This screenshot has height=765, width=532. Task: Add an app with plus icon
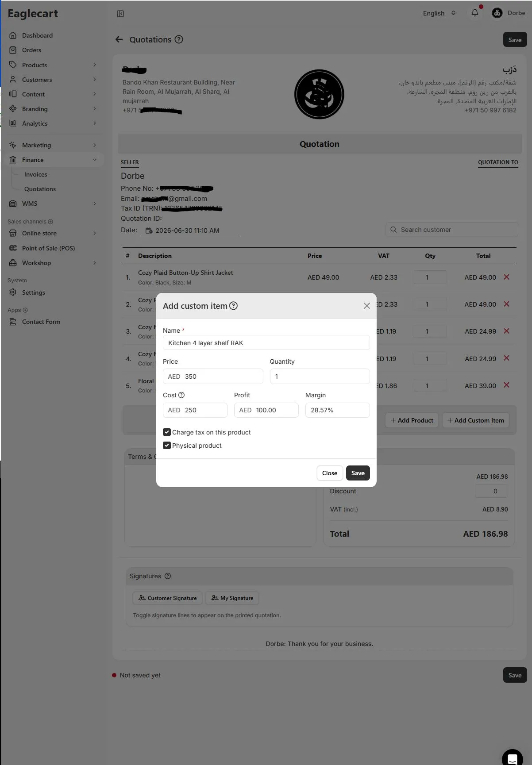pyautogui.click(x=25, y=310)
